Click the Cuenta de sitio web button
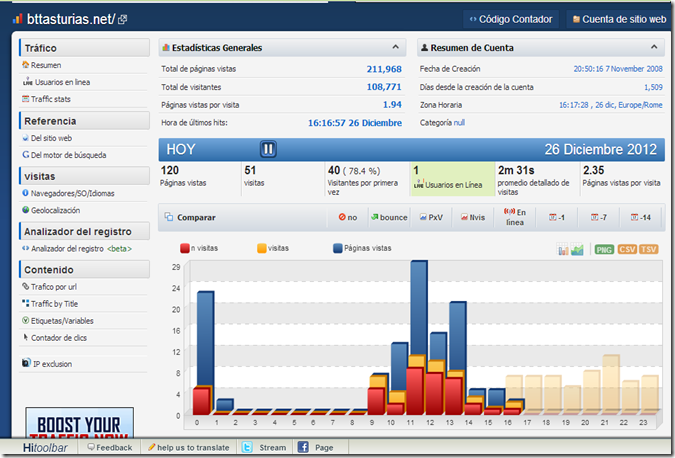This screenshot has height=458, width=675. point(619,19)
